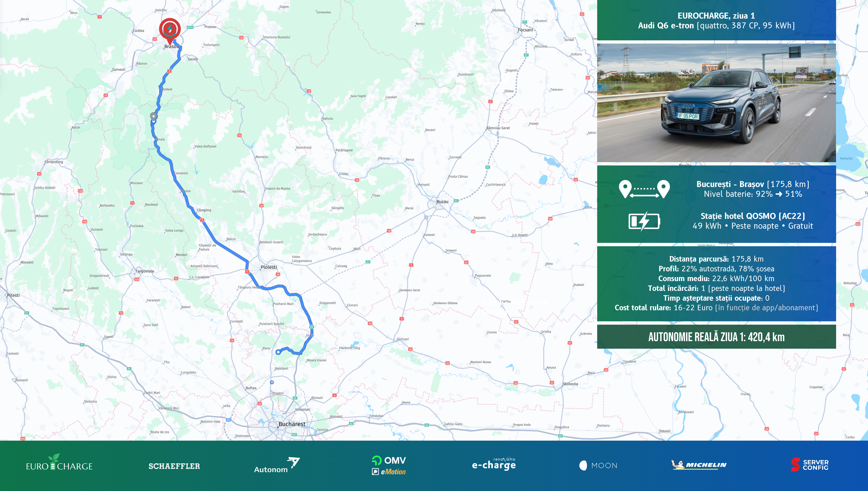
Task: Click the Tandarei town label
Action: click(630, 362)
